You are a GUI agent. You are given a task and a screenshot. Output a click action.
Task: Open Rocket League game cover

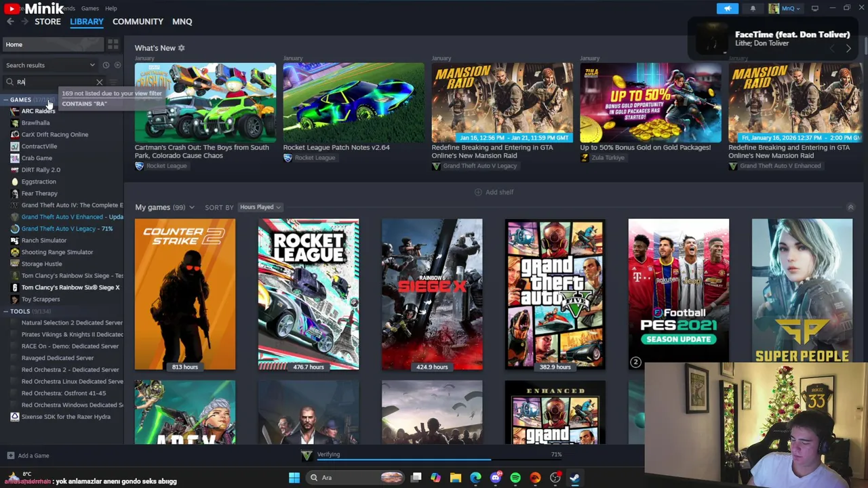click(x=309, y=294)
